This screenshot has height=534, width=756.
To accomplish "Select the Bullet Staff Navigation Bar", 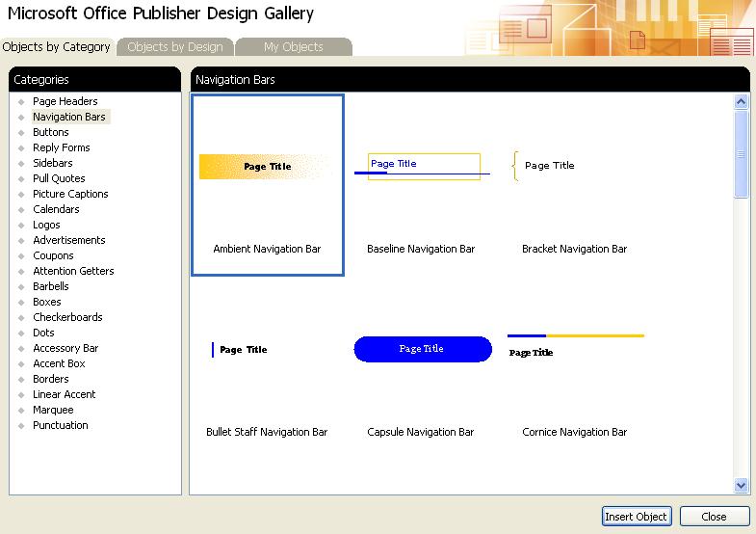I will click(267, 368).
